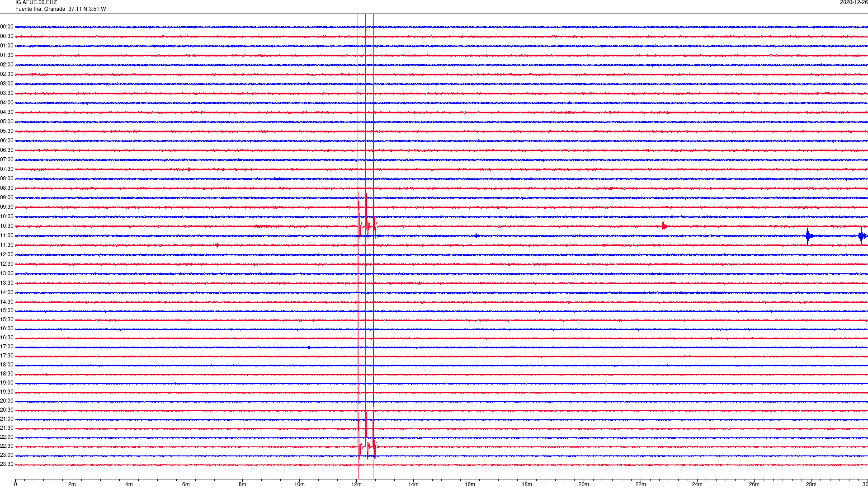
Task: Click the 17:00 trace time label
Action: pyautogui.click(x=7, y=347)
